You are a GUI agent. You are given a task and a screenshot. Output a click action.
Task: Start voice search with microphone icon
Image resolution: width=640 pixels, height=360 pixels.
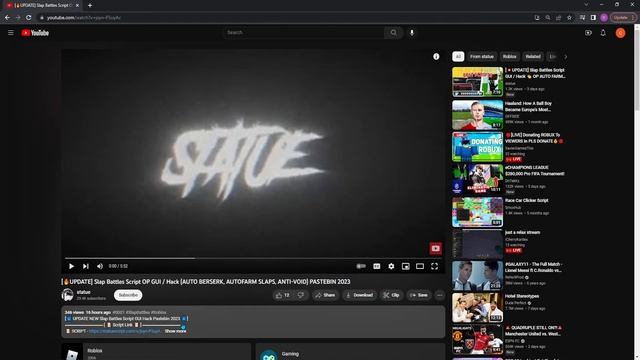coord(412,33)
